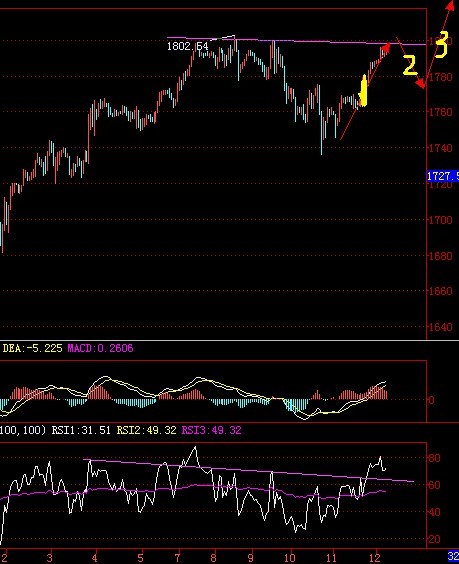Image resolution: width=459 pixels, height=564 pixels.
Task: Click the 1700 price axis label
Action: (441, 220)
